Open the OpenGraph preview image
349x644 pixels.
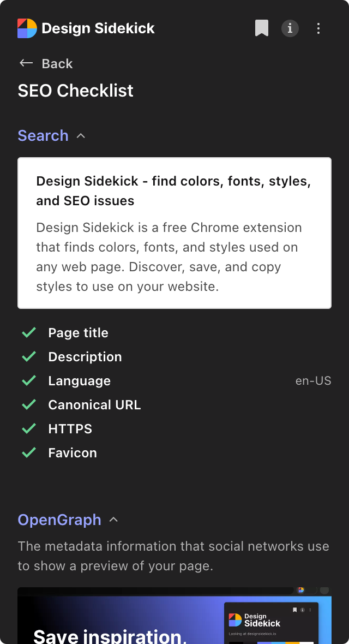click(x=174, y=616)
